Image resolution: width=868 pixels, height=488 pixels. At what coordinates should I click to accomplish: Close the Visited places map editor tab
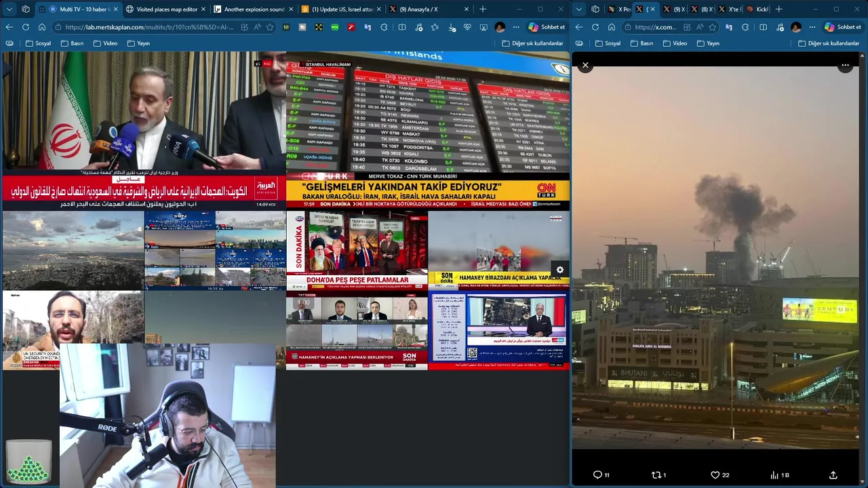point(203,9)
